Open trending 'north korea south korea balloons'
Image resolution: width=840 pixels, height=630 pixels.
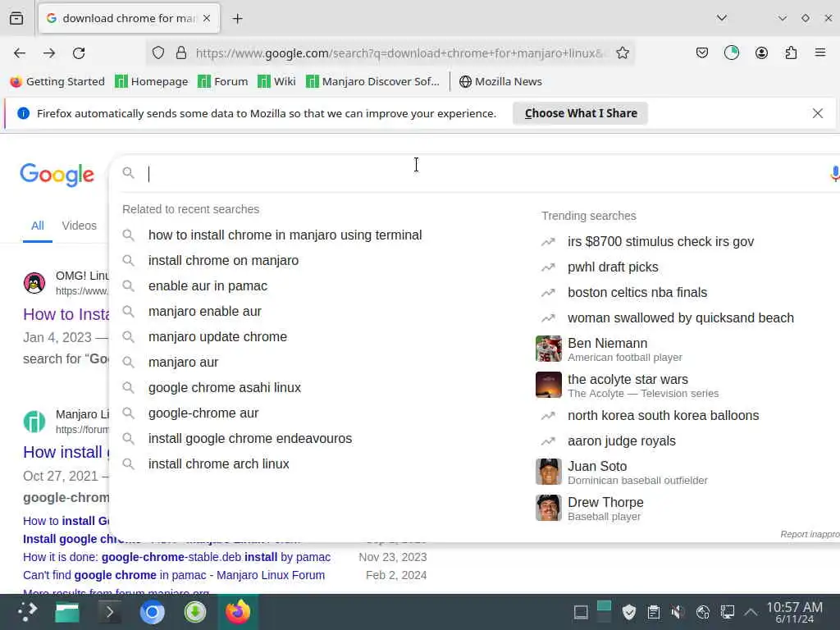(663, 416)
